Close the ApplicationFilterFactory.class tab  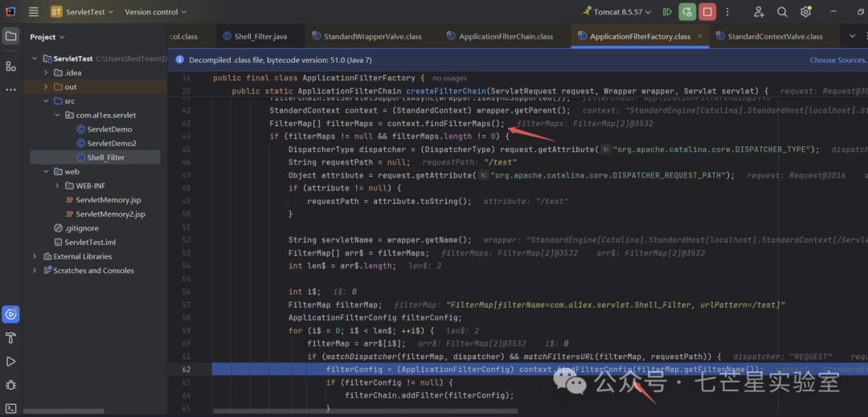[x=700, y=36]
